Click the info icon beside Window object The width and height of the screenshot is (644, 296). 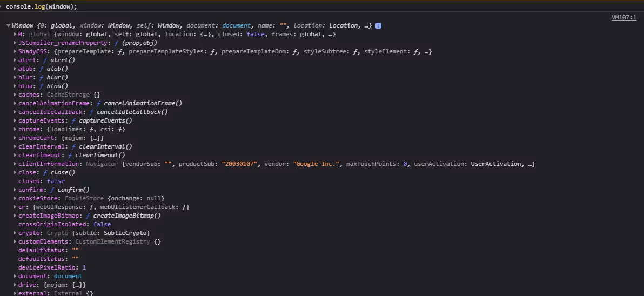[x=379, y=26]
